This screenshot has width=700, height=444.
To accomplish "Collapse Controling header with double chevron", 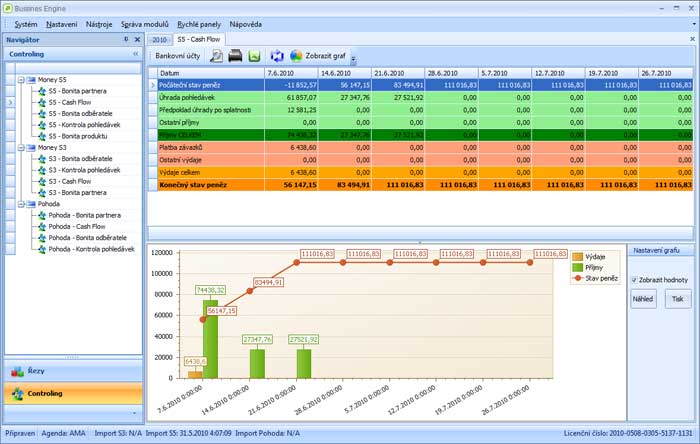I will [x=136, y=54].
